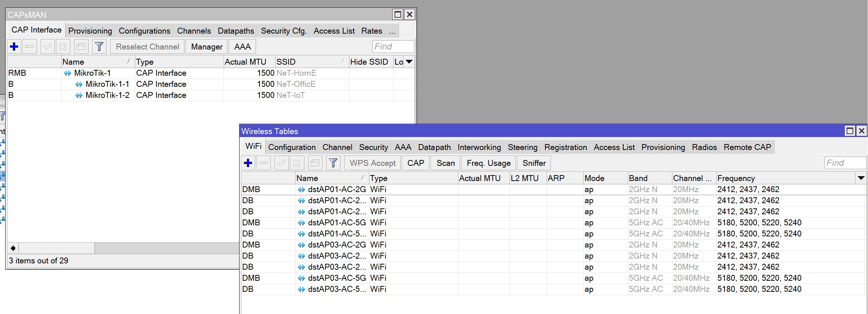Open Freq. Usage tool
Screen dimensions: 868x314
[x=489, y=163]
